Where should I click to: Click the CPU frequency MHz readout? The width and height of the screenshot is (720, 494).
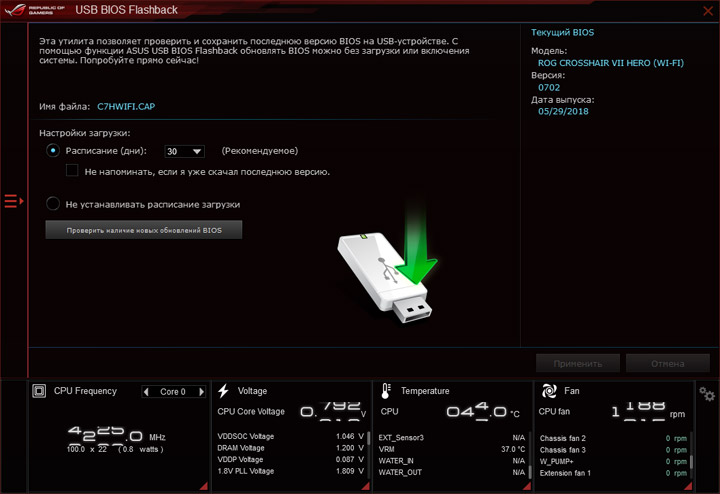(x=117, y=434)
